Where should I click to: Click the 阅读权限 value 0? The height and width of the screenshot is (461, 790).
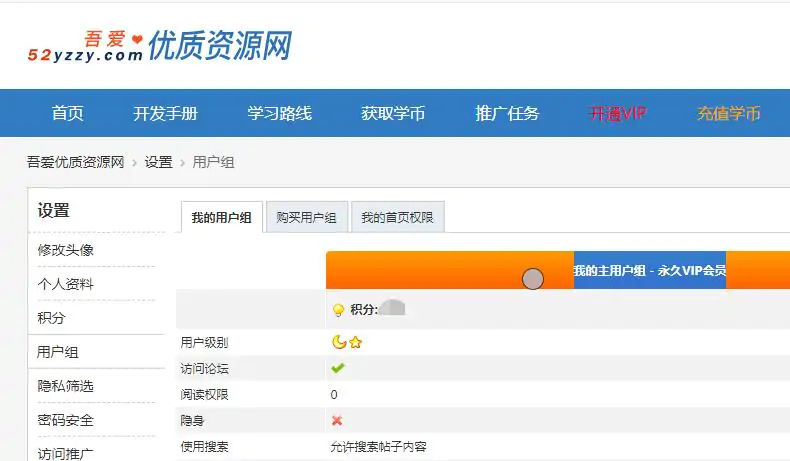coord(334,394)
